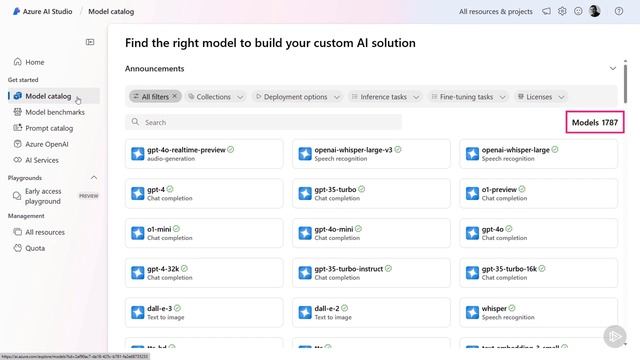The image size is (640, 360).
Task: Open the user profile avatar
Action: 595,11
